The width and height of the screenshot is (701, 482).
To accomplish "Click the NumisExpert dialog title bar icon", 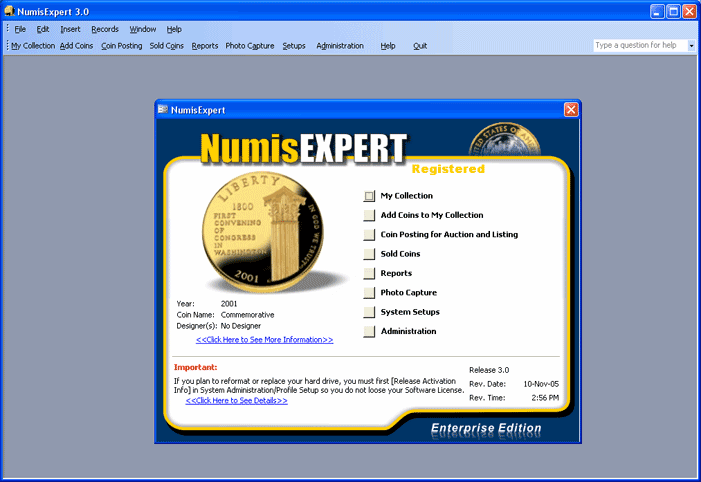I will 163,110.
